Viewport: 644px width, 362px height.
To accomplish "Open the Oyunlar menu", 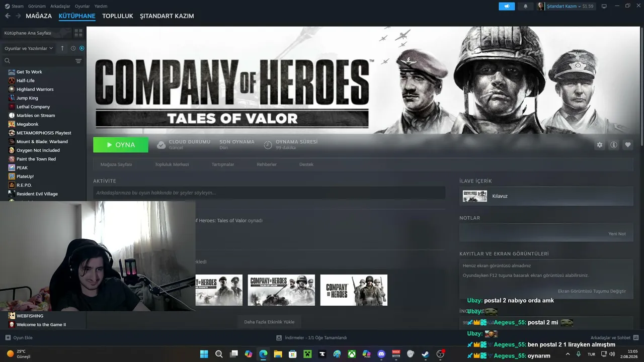I will point(83,6).
